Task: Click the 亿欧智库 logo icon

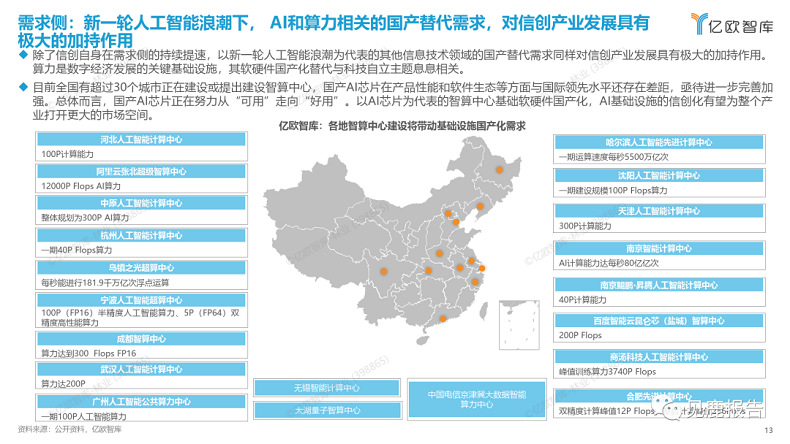Action: tap(700, 23)
